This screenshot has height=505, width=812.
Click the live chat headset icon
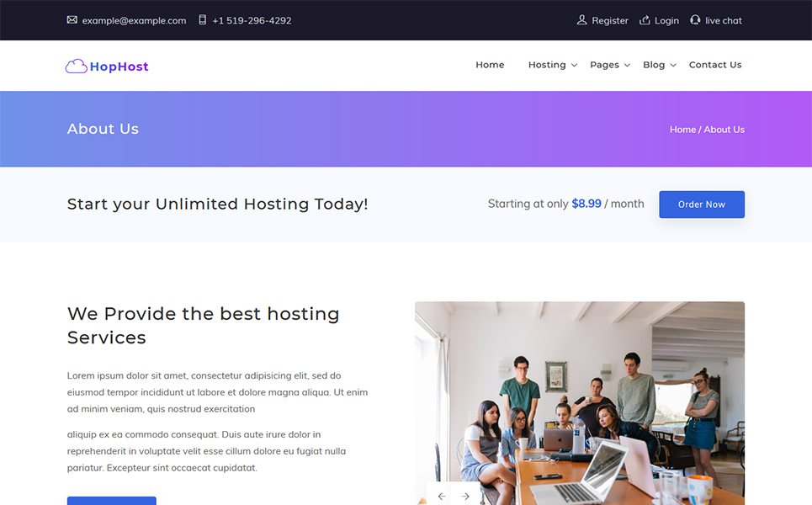pyautogui.click(x=695, y=19)
